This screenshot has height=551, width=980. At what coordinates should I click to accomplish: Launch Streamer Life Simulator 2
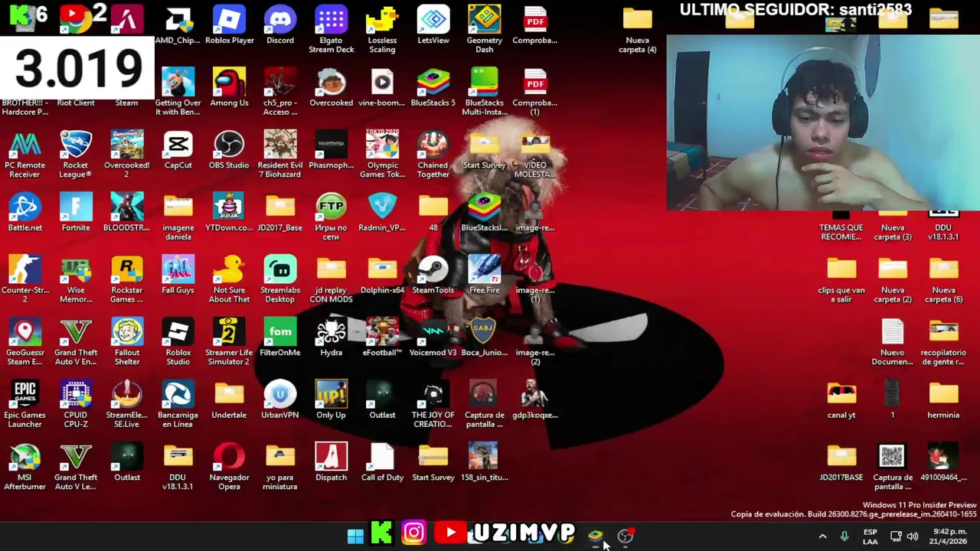click(x=229, y=343)
